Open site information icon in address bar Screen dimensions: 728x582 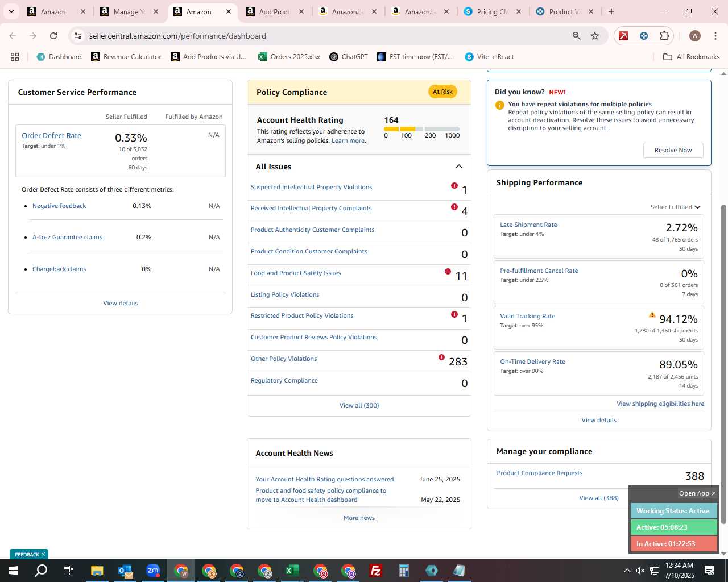78,36
